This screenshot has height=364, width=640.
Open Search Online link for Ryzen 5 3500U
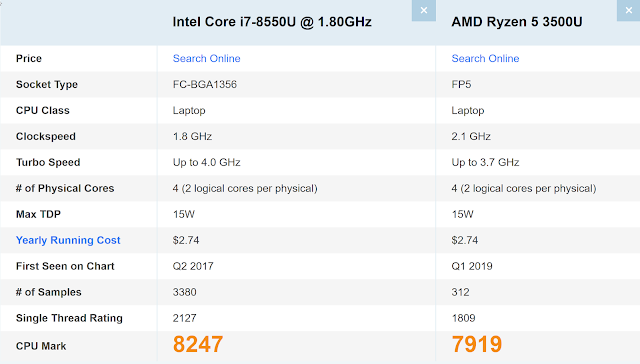point(485,58)
